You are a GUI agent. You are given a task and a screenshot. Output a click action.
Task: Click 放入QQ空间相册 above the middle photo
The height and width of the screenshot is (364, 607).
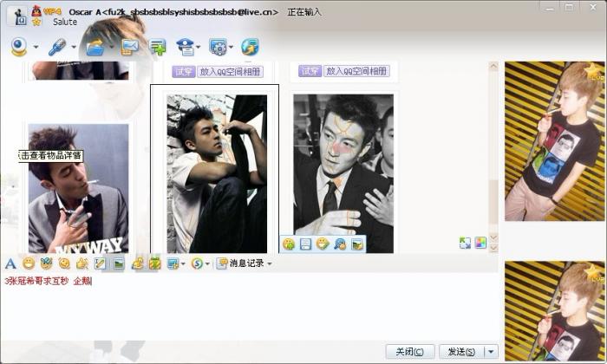point(230,72)
